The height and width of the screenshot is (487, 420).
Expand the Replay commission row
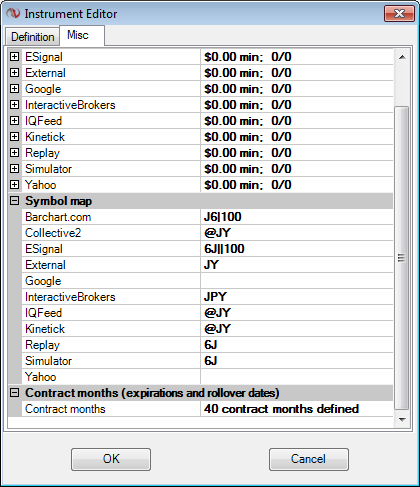(x=14, y=153)
